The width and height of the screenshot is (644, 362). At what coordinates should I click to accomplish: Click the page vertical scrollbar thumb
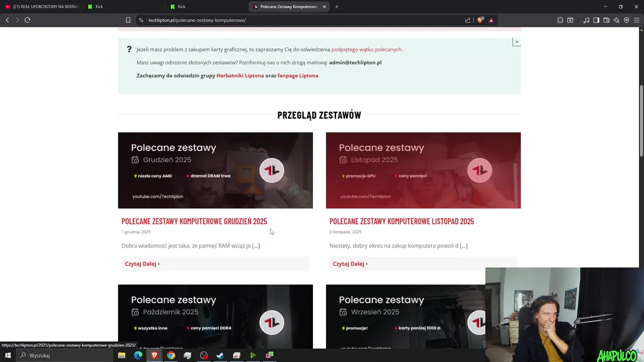(641, 121)
